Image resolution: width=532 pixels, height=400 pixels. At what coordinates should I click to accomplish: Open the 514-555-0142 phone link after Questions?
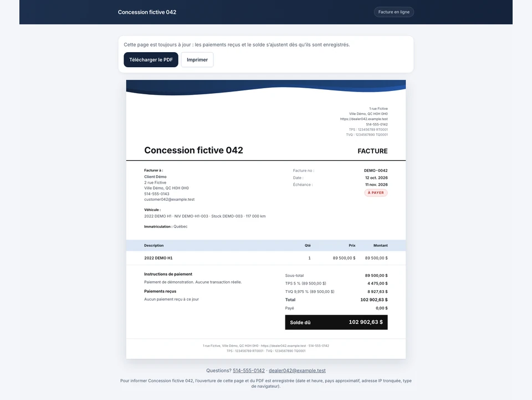(249, 371)
